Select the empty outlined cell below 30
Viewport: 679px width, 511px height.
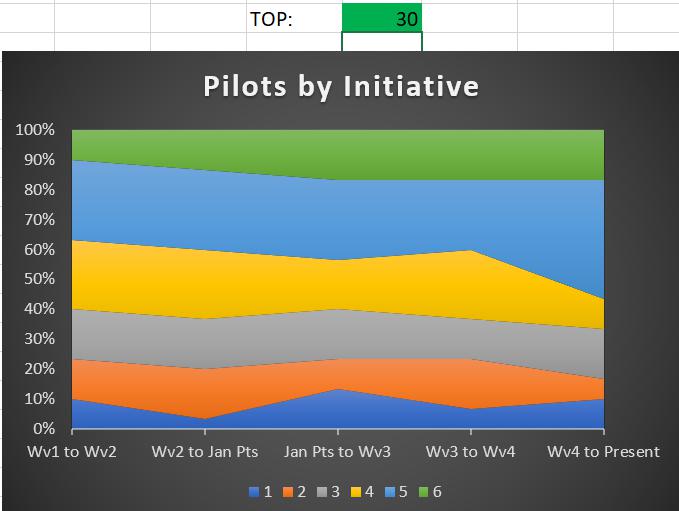point(381,41)
